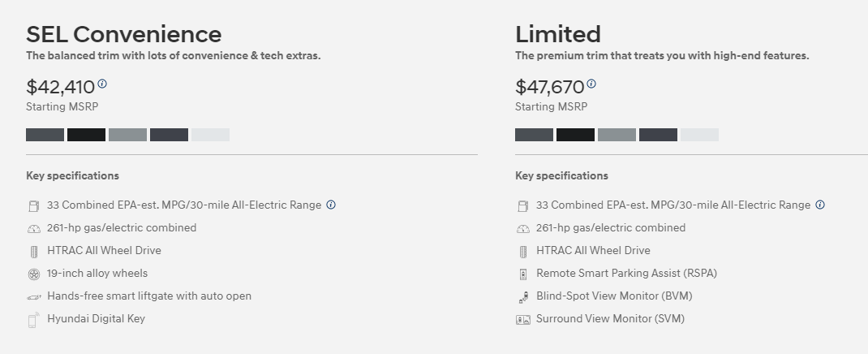The width and height of the screenshot is (868, 354).
Task: Choose the white swatch for Limited trim
Action: coord(699,135)
